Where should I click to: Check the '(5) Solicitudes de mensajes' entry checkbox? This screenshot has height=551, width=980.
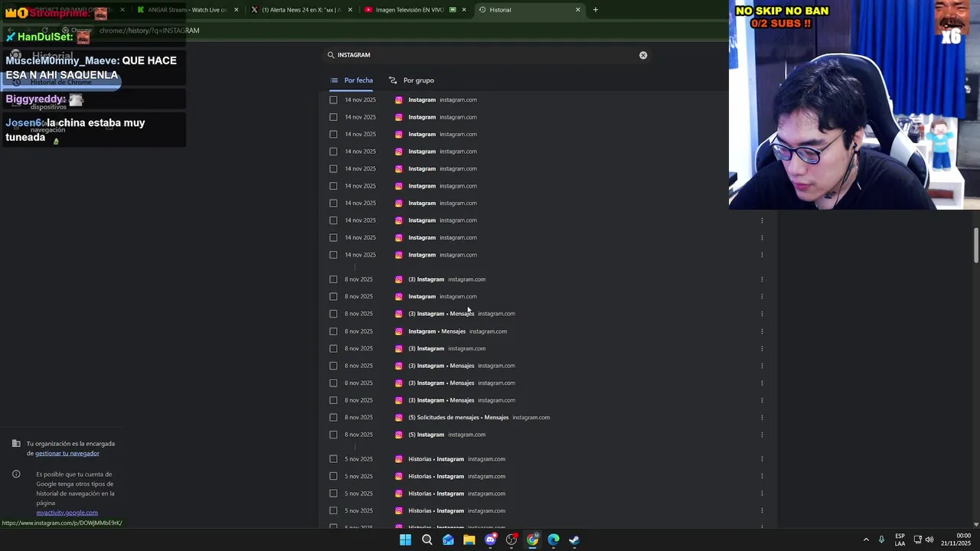tap(333, 417)
